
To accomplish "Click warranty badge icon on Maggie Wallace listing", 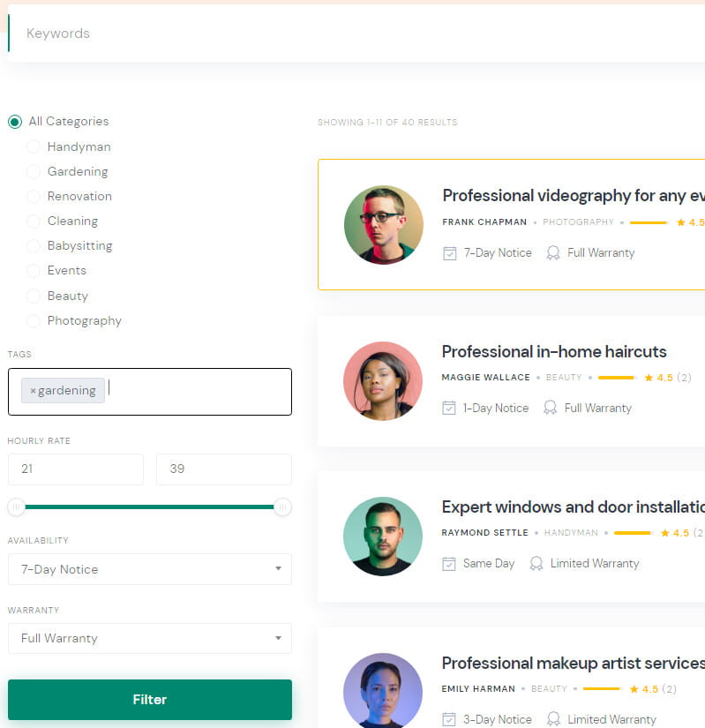I will pos(551,409).
